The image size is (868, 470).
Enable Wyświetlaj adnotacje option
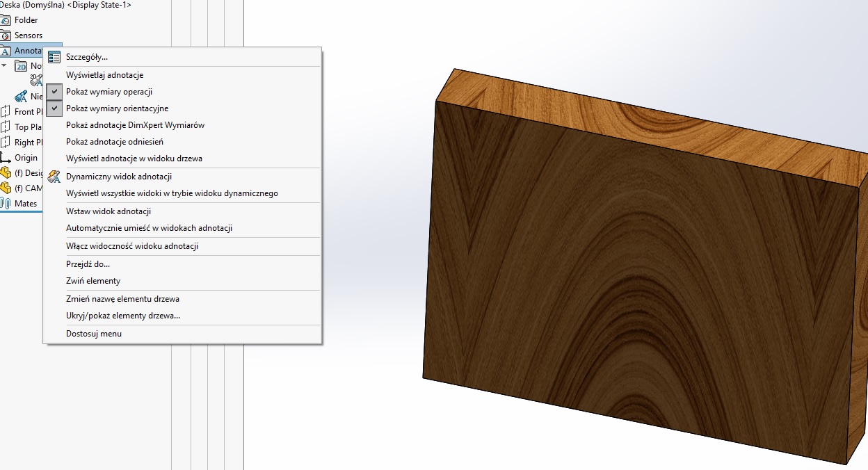coord(104,75)
